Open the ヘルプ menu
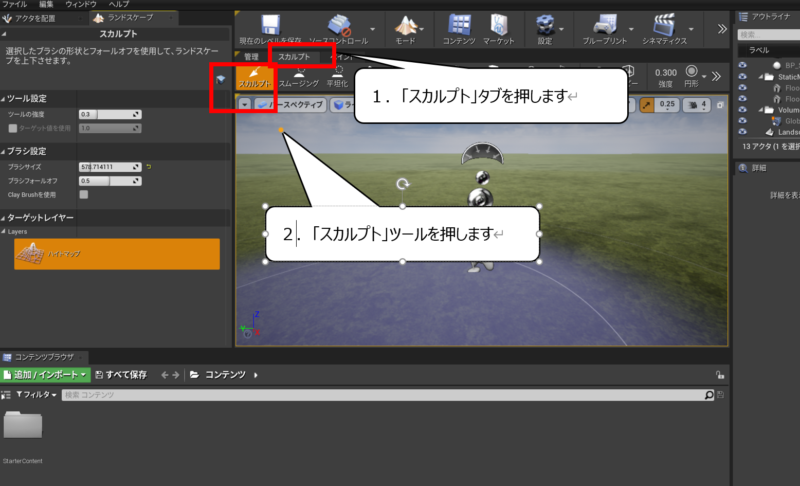This screenshot has width=800, height=486. pos(119,4)
